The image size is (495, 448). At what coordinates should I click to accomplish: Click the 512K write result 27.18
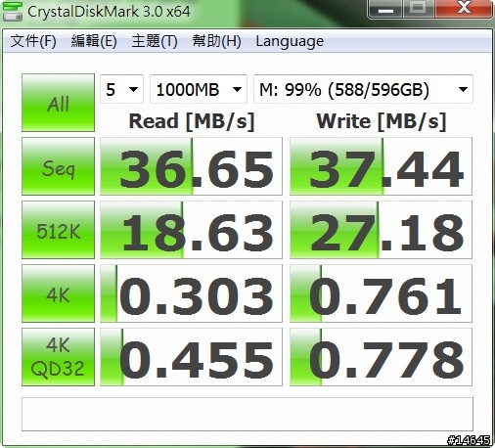coord(381,230)
